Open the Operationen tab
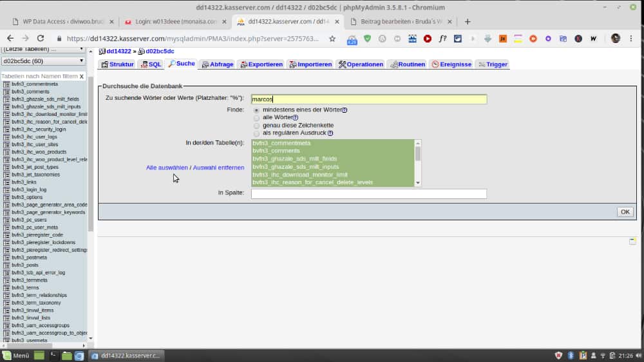The width and height of the screenshot is (644, 362). (x=361, y=64)
